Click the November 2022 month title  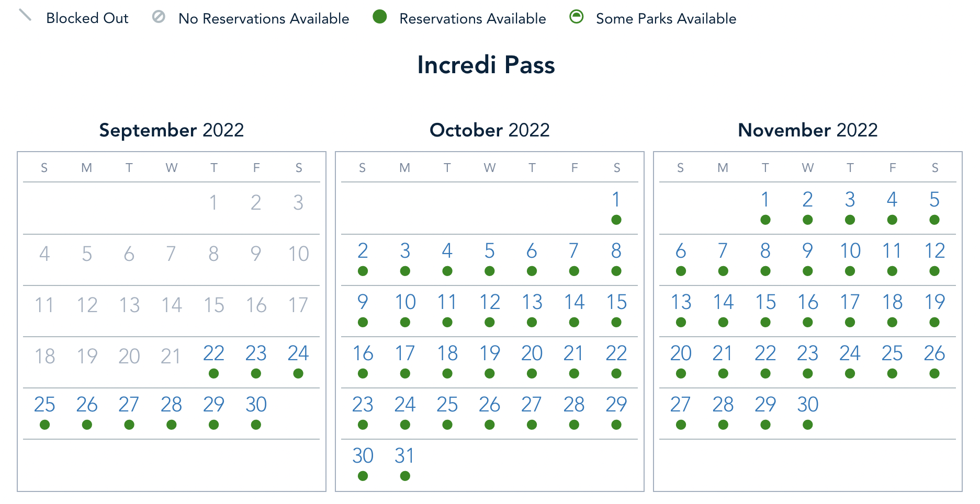coord(807,130)
